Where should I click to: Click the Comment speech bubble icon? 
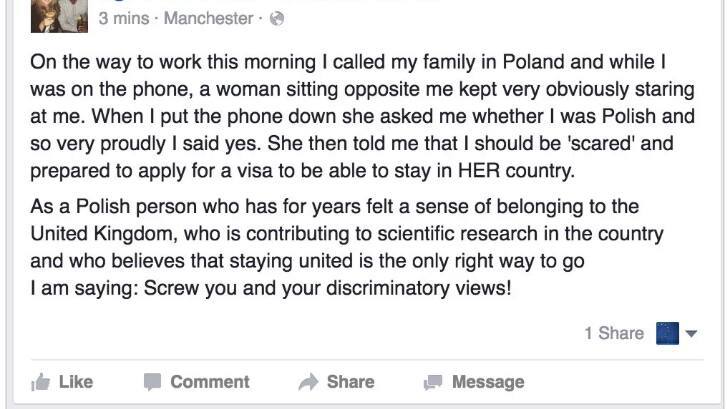(x=152, y=382)
